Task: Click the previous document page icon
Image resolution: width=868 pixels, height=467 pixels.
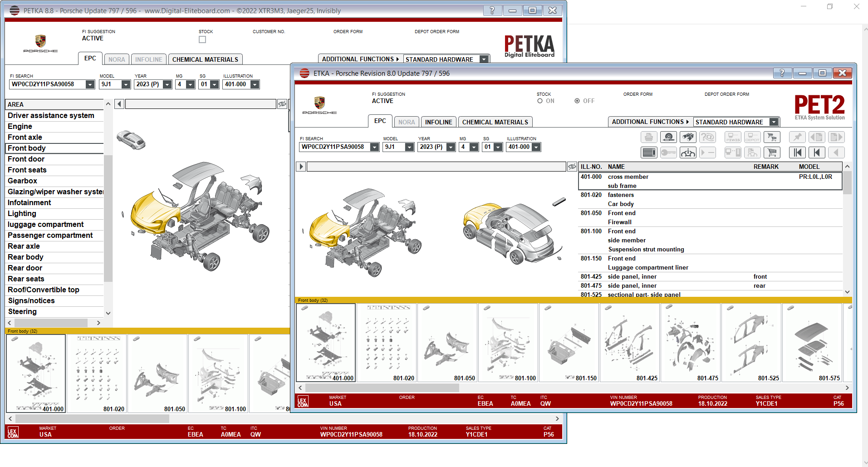Action: [817, 137]
